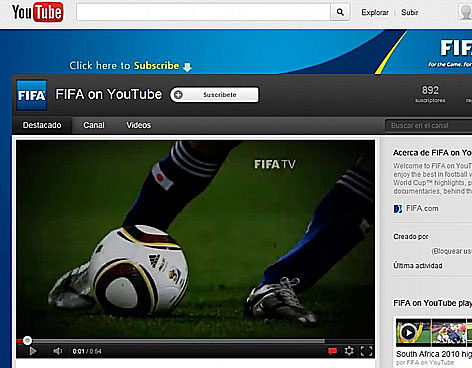Click the Creado por label

(411, 237)
